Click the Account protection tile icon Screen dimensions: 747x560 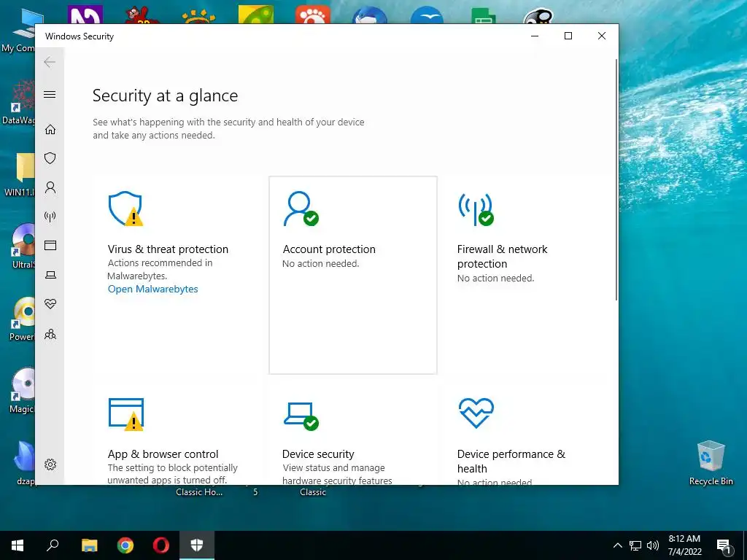(301, 209)
